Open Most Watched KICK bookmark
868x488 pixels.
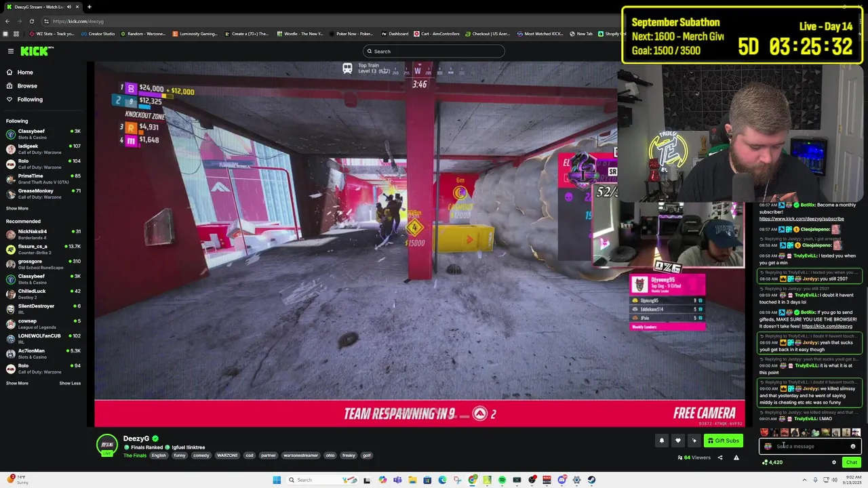[x=540, y=34]
